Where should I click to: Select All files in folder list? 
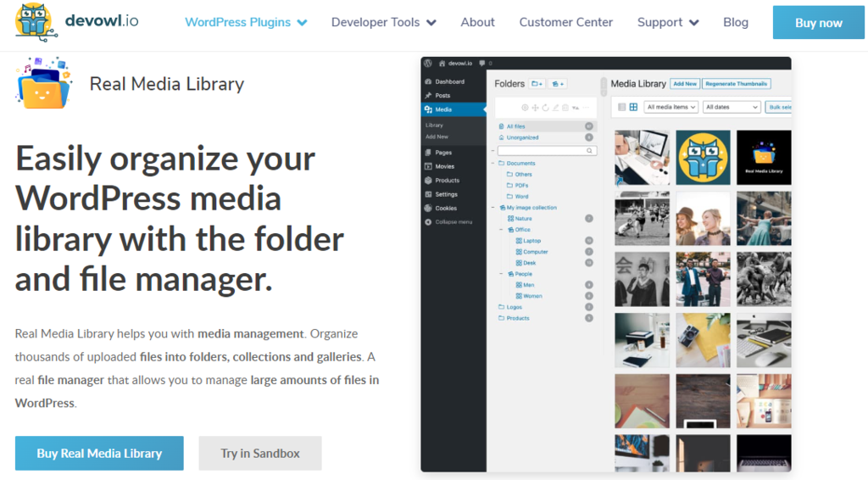tap(545, 126)
